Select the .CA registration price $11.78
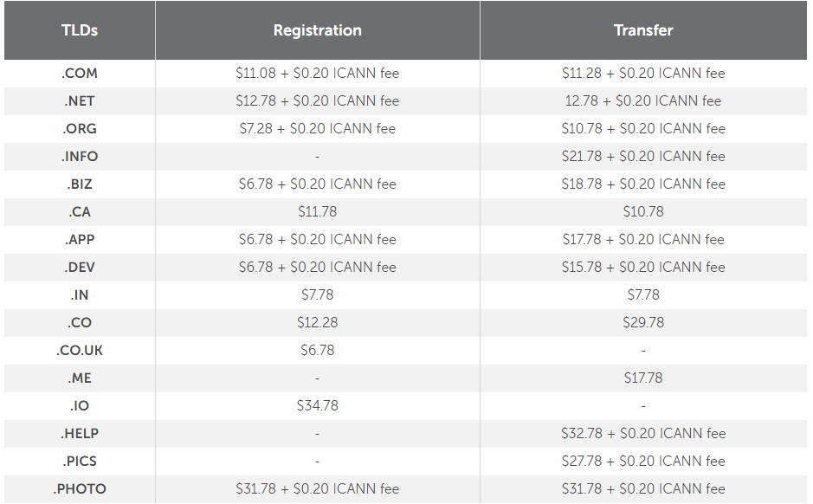 317,212
